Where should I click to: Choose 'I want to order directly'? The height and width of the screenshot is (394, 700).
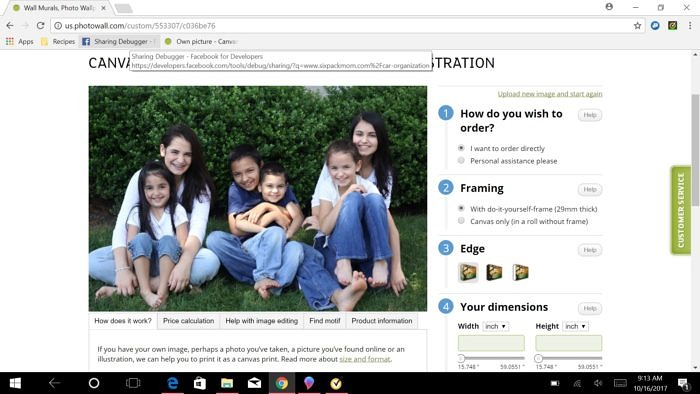[x=461, y=148]
